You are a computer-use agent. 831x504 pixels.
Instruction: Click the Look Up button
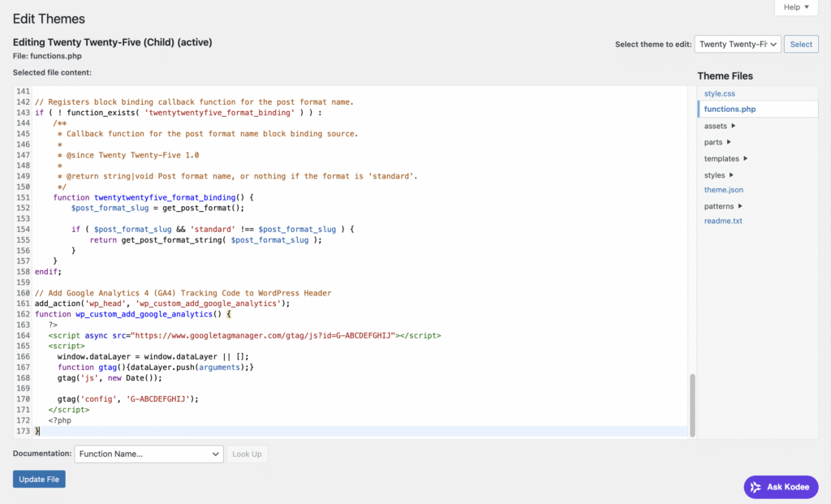pos(247,454)
